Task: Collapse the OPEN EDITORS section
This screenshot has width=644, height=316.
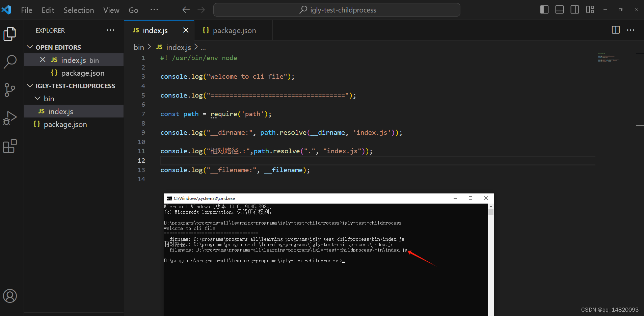Action: [x=30, y=47]
